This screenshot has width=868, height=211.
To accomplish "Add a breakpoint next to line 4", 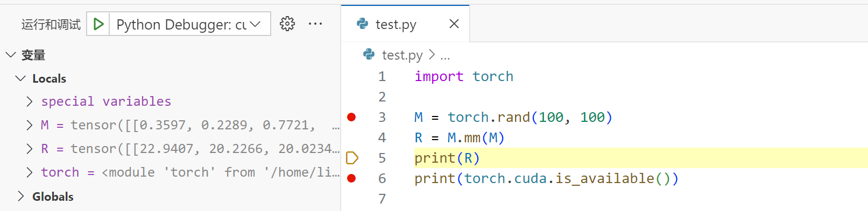I will coord(351,137).
